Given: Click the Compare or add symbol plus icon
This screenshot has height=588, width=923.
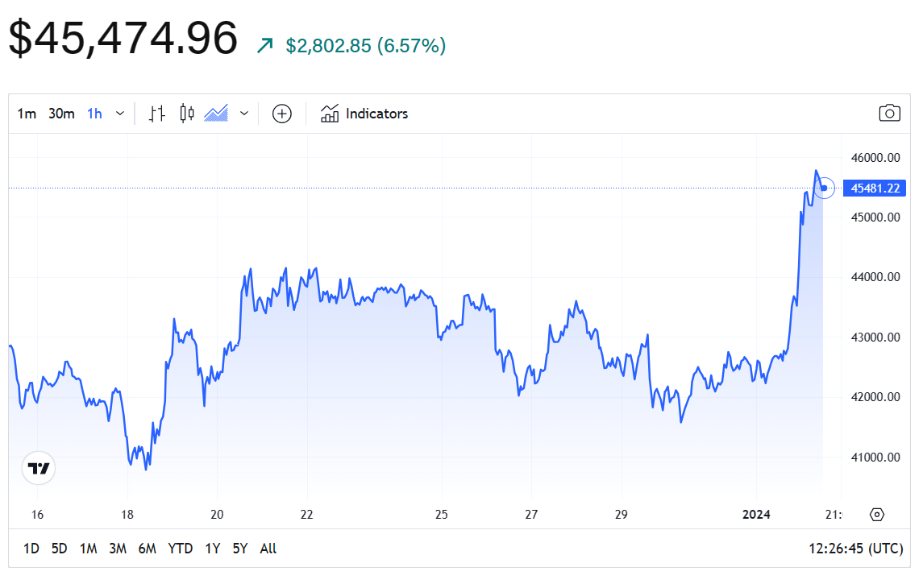Looking at the screenshot, I should [x=281, y=114].
